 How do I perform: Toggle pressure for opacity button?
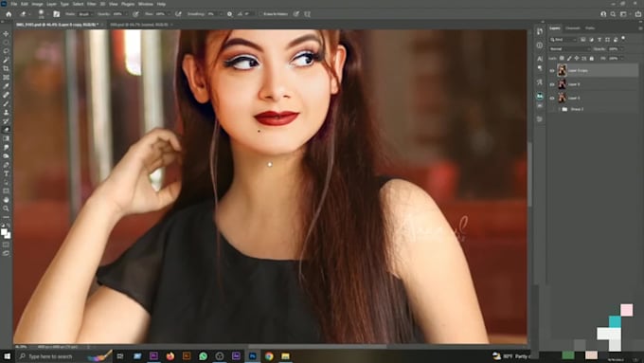coord(135,14)
